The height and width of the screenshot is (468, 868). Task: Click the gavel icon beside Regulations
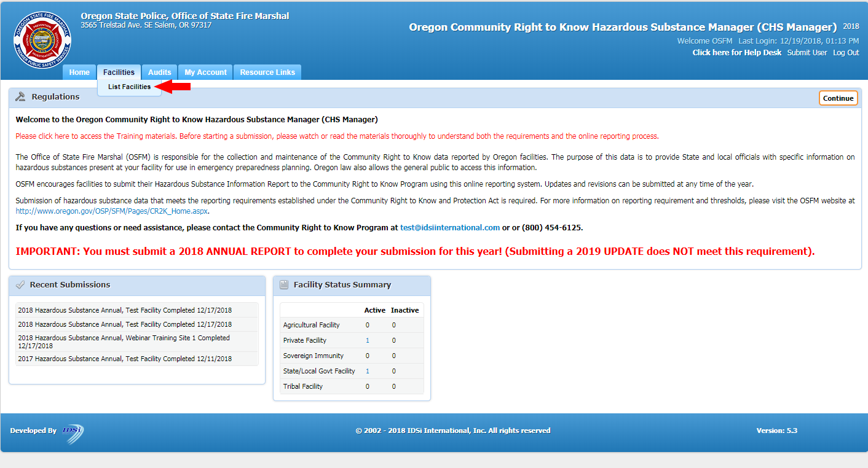pyautogui.click(x=20, y=97)
